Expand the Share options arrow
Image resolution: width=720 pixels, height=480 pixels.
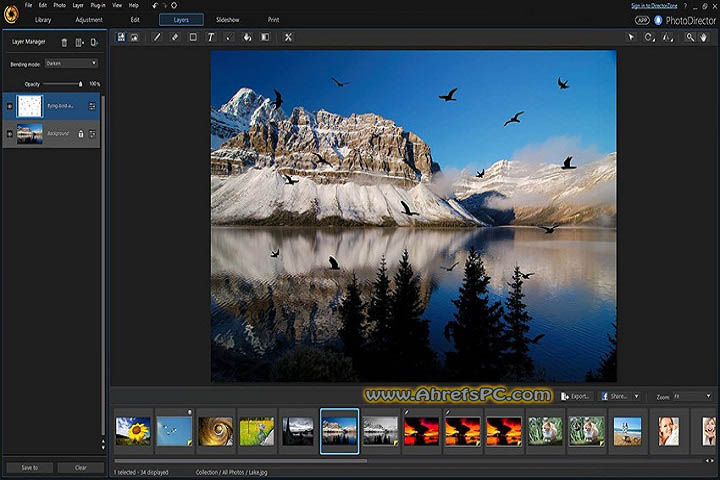(636, 396)
